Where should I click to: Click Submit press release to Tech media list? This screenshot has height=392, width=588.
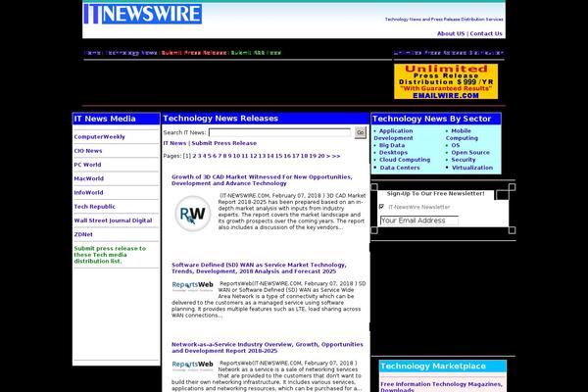pyautogui.click(x=110, y=255)
